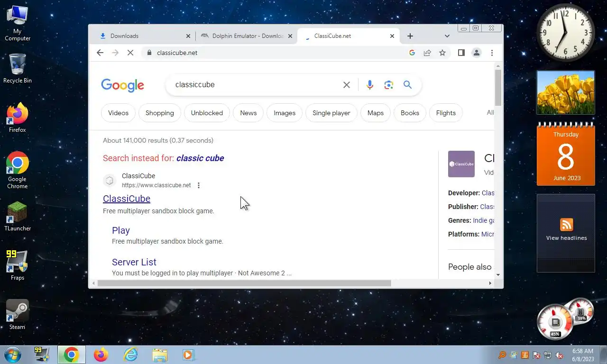Click the Google logo

pos(122,86)
